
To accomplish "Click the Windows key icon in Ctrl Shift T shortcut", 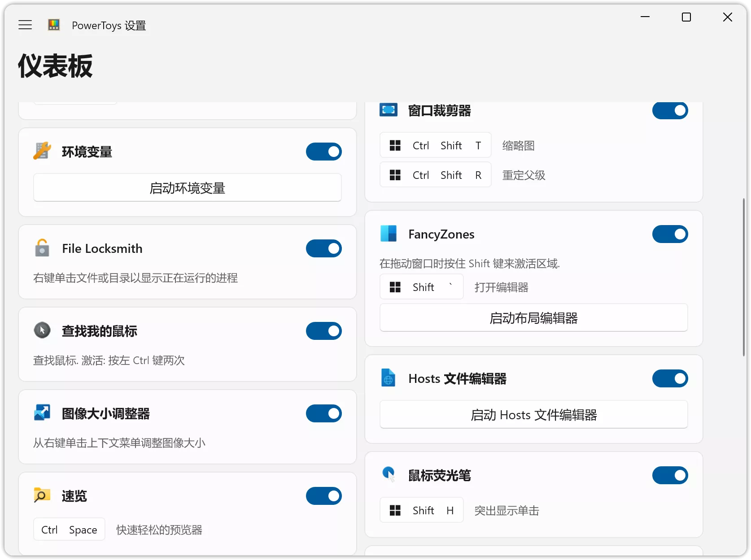I will pos(395,145).
